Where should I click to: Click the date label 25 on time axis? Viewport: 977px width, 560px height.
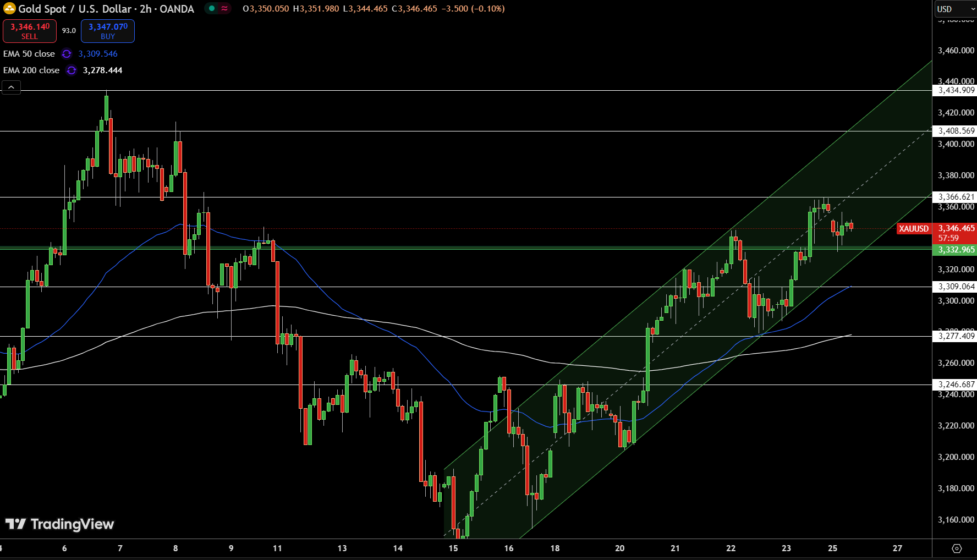pyautogui.click(x=833, y=548)
